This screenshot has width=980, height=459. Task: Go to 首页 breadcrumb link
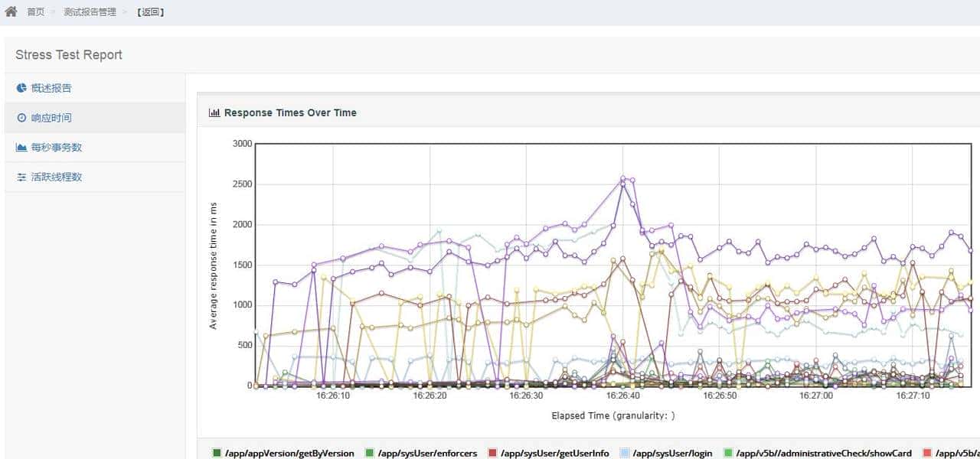35,12
